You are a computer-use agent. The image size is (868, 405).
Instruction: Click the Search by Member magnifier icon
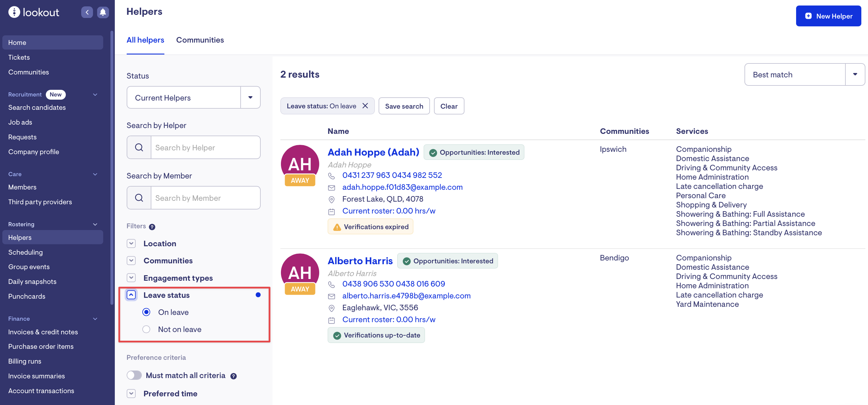pyautogui.click(x=139, y=198)
